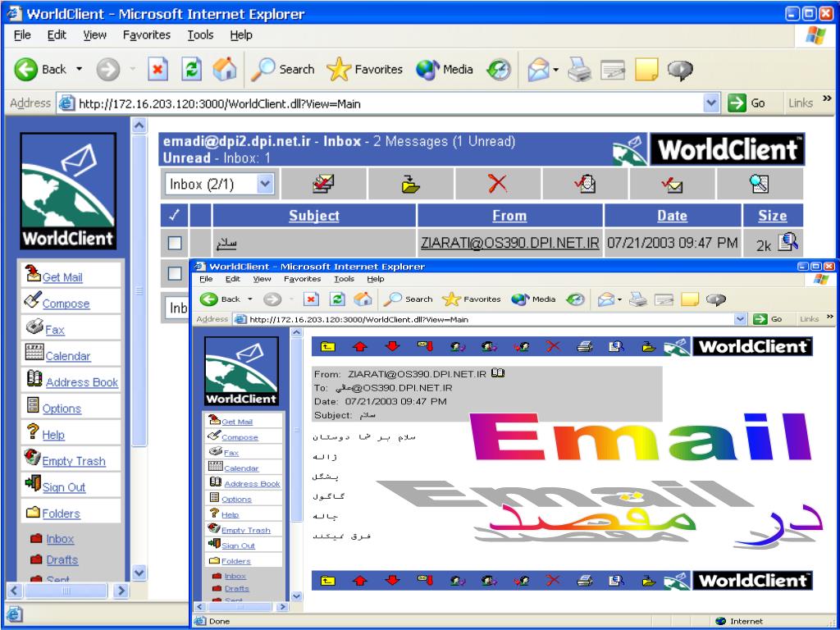This screenshot has width=840, height=630.
Task: Open the Mail dropdown arrow in front window toolbar
Action: coord(620,299)
